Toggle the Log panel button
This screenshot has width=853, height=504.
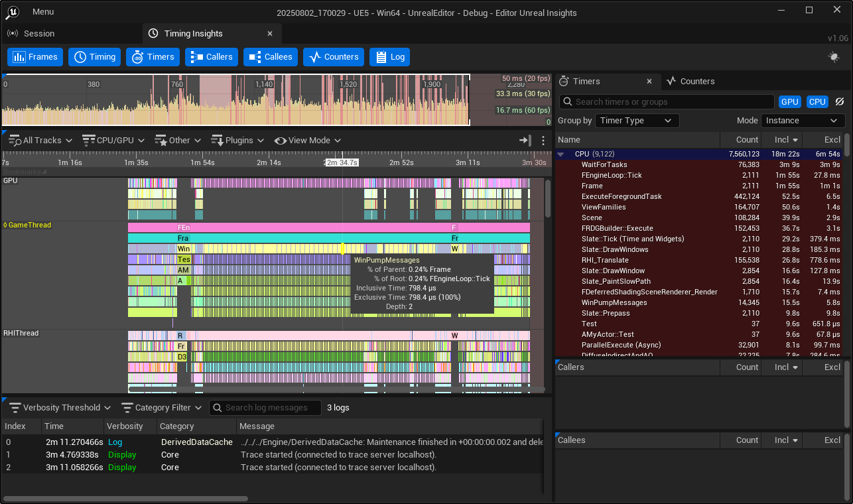[389, 57]
